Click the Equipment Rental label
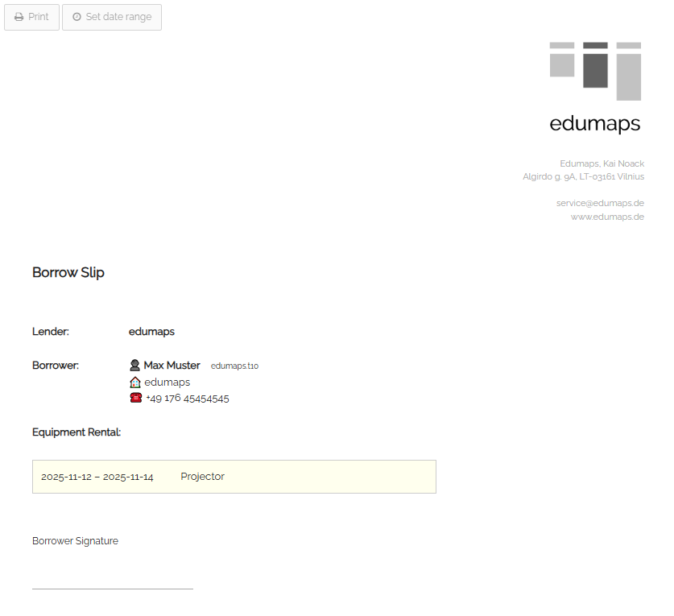 [x=76, y=432]
